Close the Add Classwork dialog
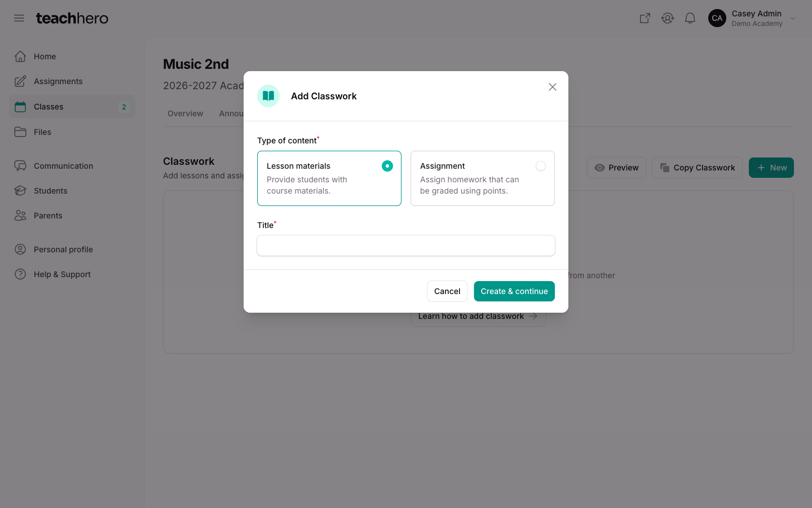Image resolution: width=812 pixels, height=508 pixels. tap(553, 87)
